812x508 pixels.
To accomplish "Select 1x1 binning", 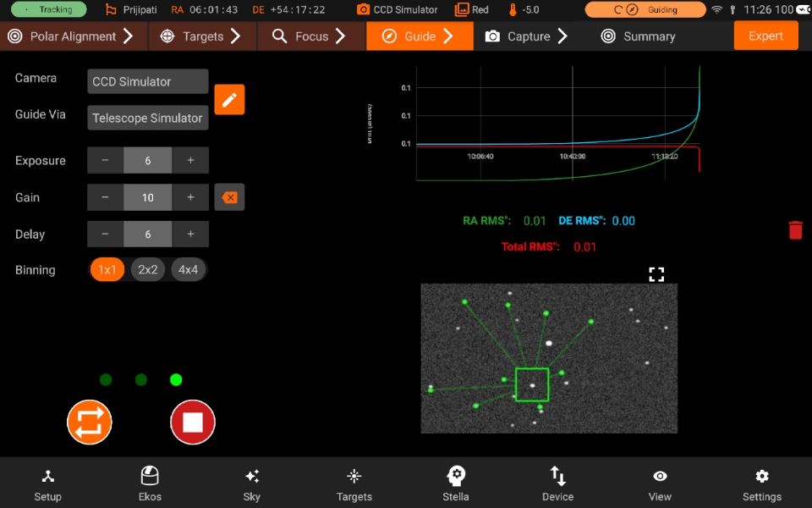I will click(x=107, y=269).
